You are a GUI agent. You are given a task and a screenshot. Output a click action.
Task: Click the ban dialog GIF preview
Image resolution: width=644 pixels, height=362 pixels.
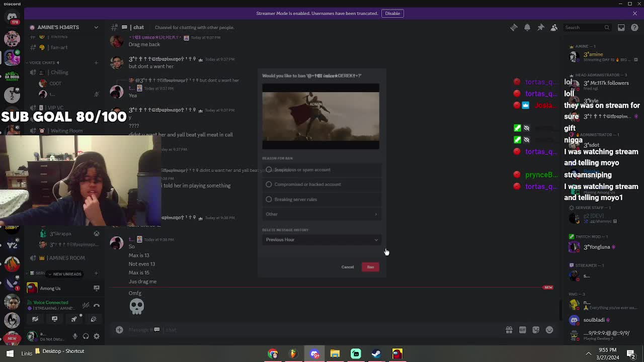tap(320, 117)
